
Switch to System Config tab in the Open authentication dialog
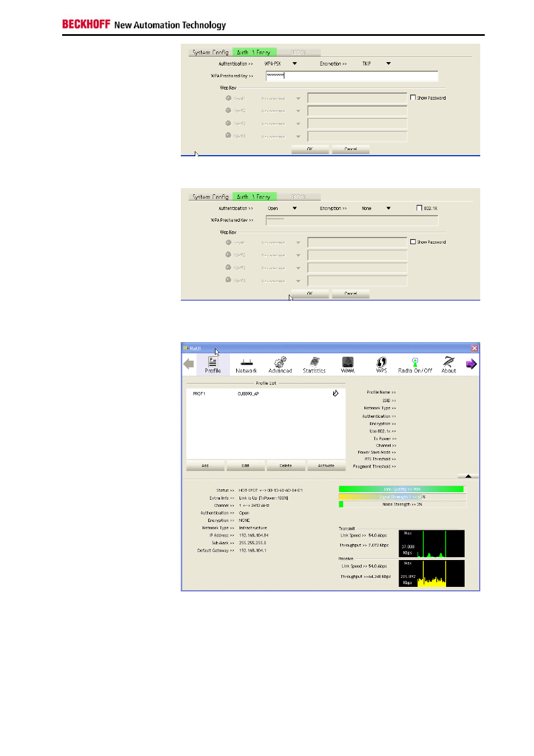(210, 197)
